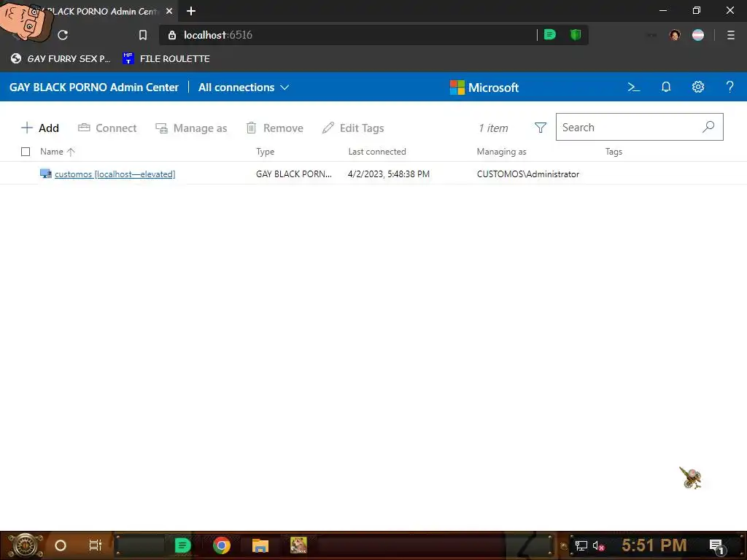
Task: Open Chrome from the taskbar
Action: pyautogui.click(x=222, y=545)
